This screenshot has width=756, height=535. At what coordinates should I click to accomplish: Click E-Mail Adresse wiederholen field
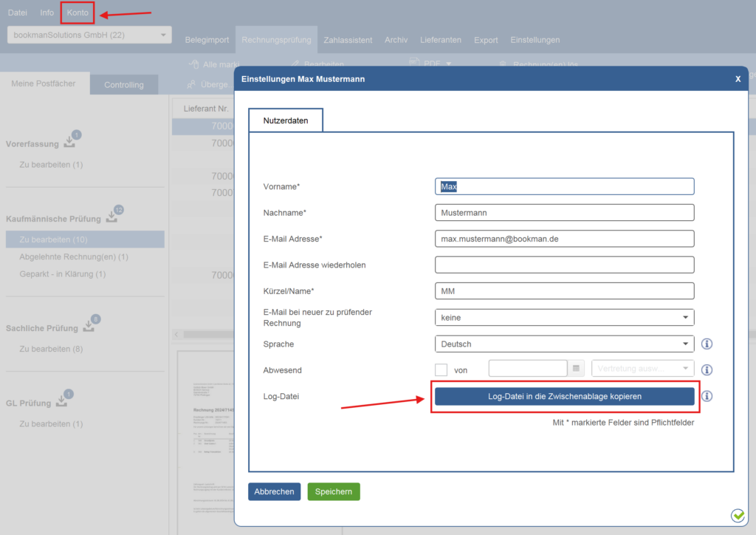click(564, 265)
